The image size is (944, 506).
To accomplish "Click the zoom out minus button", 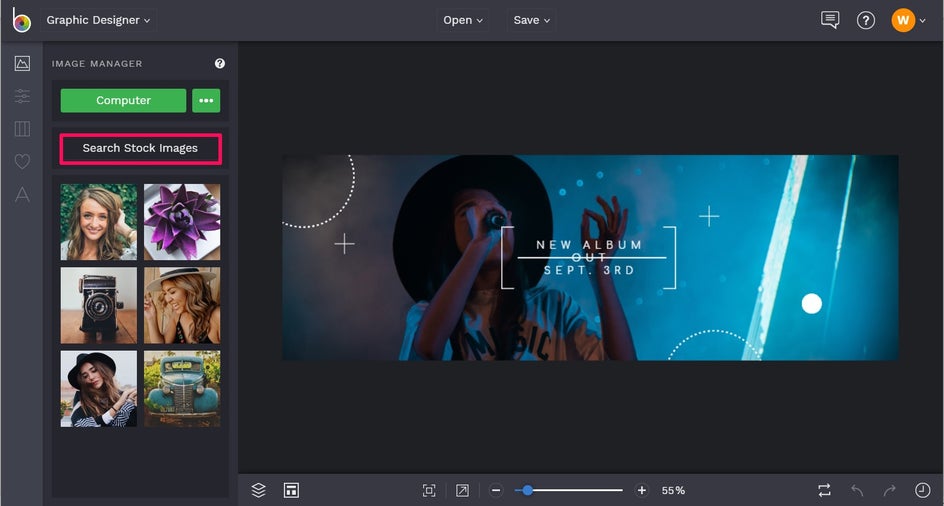I will [x=496, y=490].
